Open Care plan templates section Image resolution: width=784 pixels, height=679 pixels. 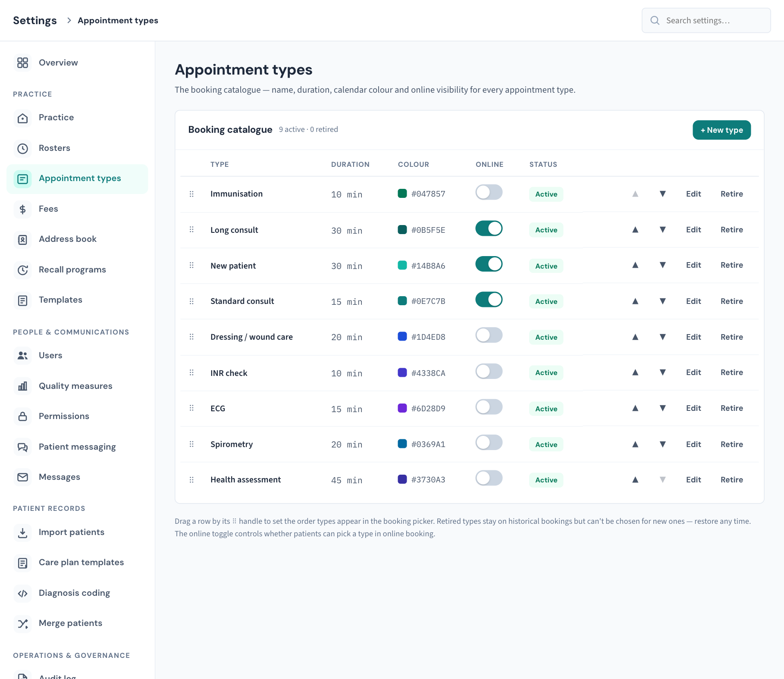coord(77,563)
